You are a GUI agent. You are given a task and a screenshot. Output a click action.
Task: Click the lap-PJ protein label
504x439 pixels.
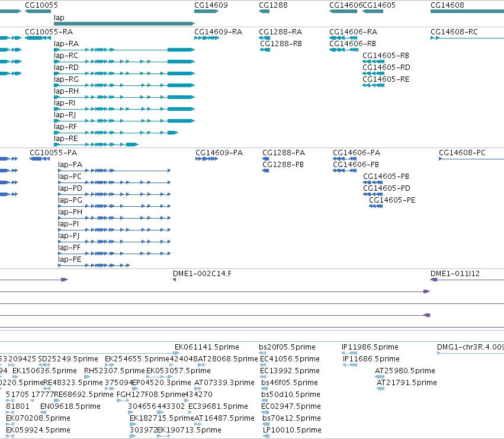point(69,236)
